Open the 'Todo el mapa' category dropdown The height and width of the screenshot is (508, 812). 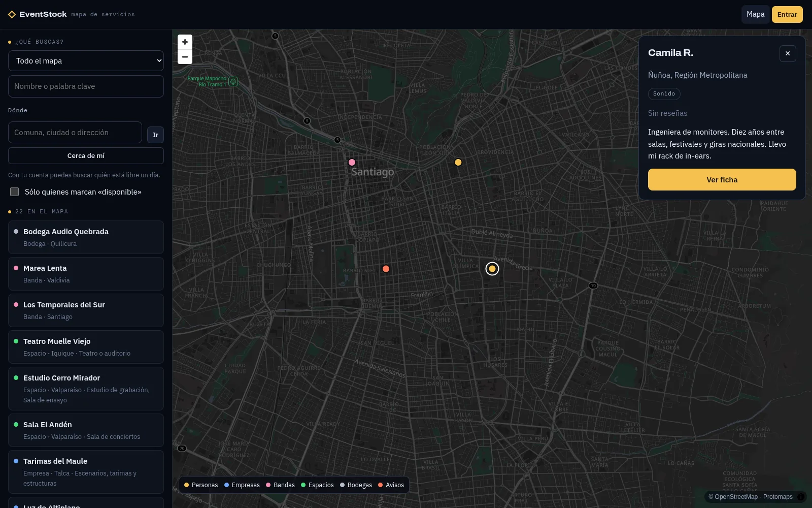pyautogui.click(x=86, y=60)
